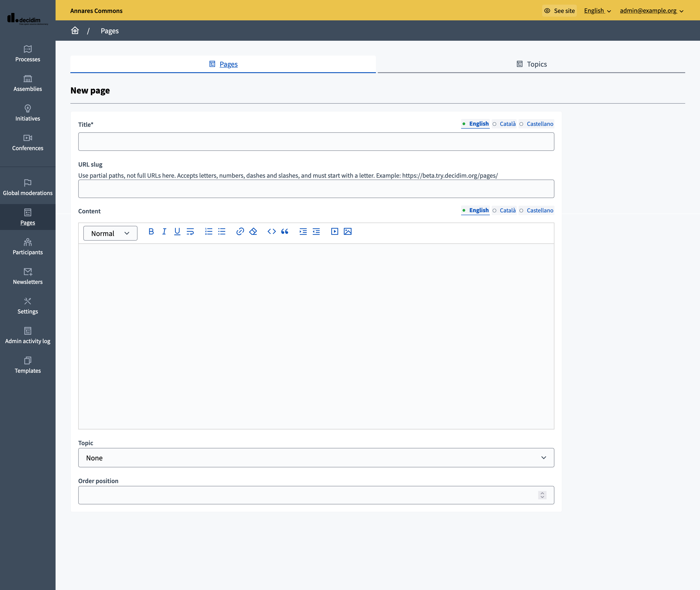Insert a blockquote in the editor
Viewport: 700px width, 590px height.
coord(285,231)
